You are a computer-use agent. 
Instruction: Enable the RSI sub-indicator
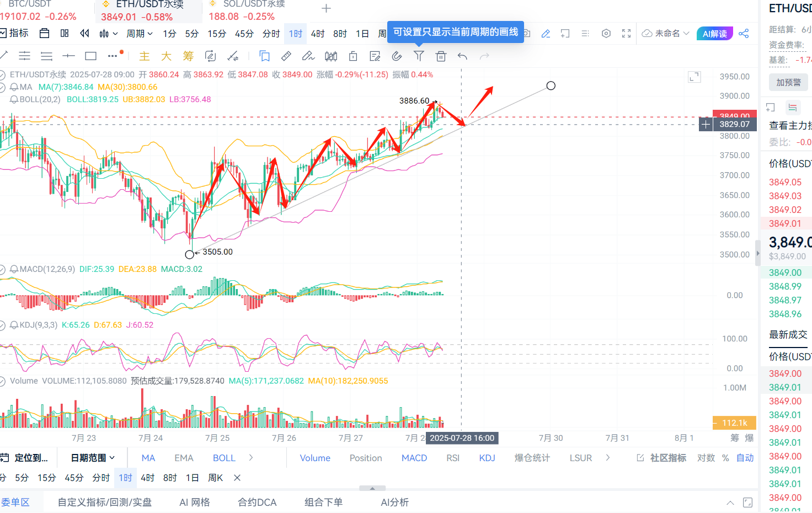coord(453,458)
